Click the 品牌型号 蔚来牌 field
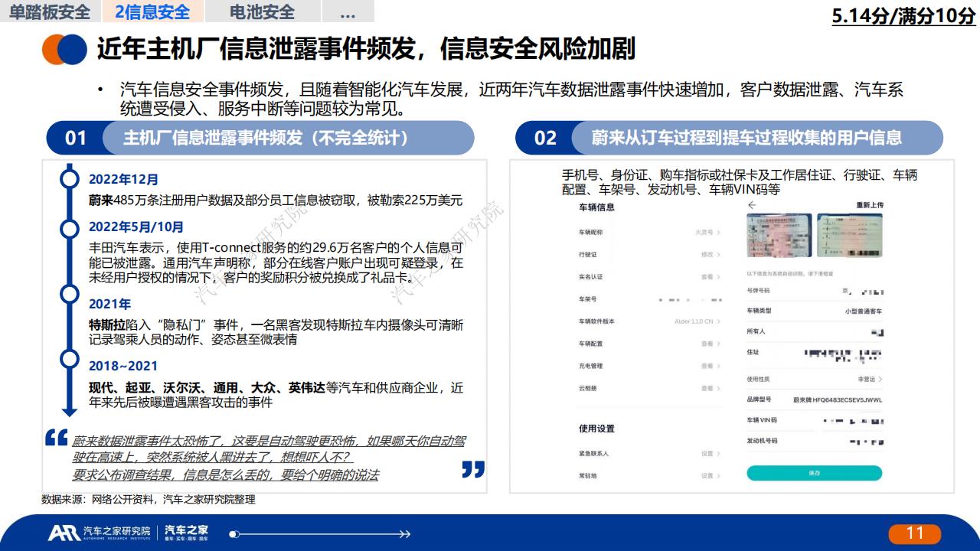Image resolution: width=980 pixels, height=551 pixels. (x=815, y=399)
